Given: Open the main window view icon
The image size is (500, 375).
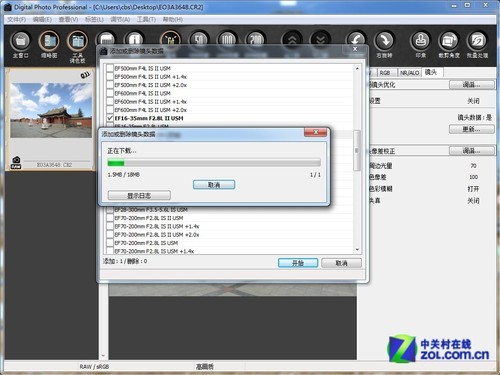Looking at the screenshot, I should coord(20,41).
